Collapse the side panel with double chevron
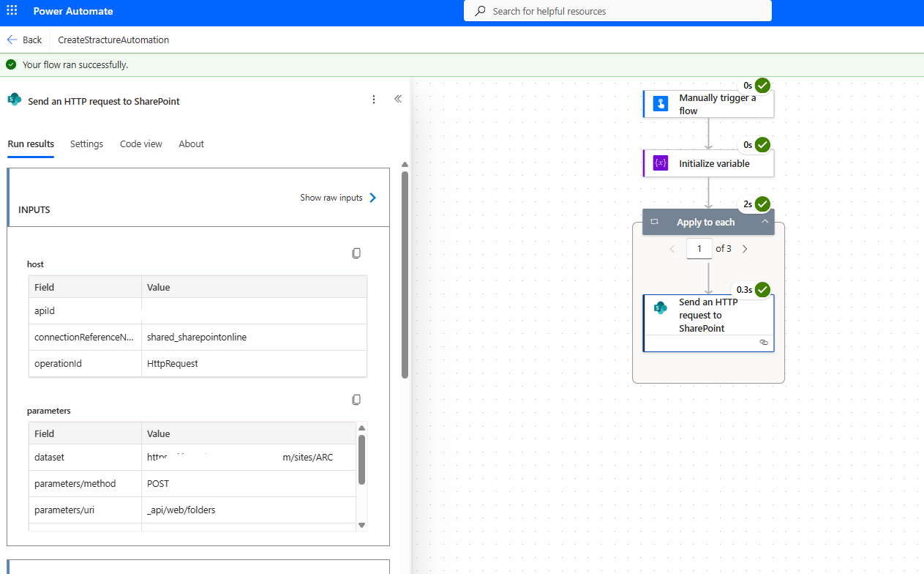Image resolution: width=924 pixels, height=574 pixels. point(398,100)
